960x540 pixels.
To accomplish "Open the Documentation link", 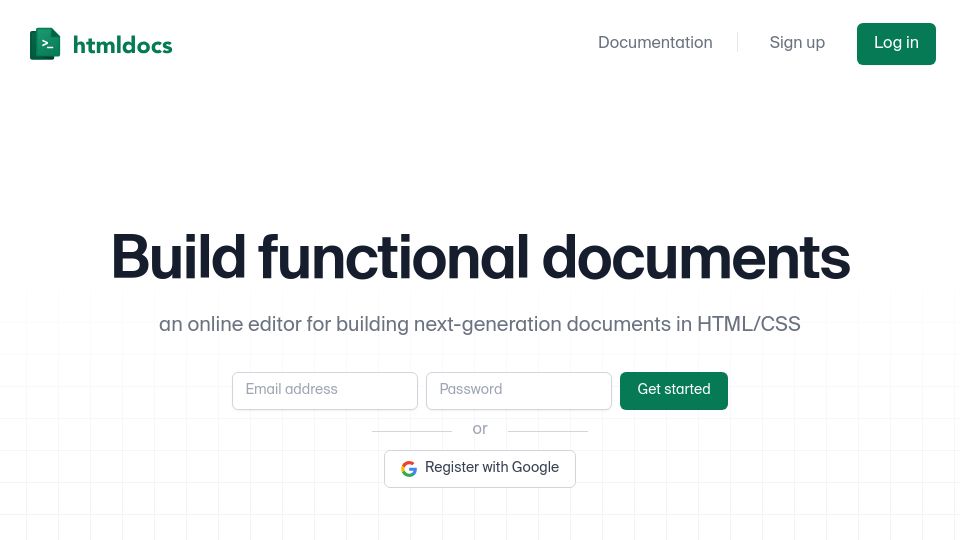I will click(x=655, y=42).
